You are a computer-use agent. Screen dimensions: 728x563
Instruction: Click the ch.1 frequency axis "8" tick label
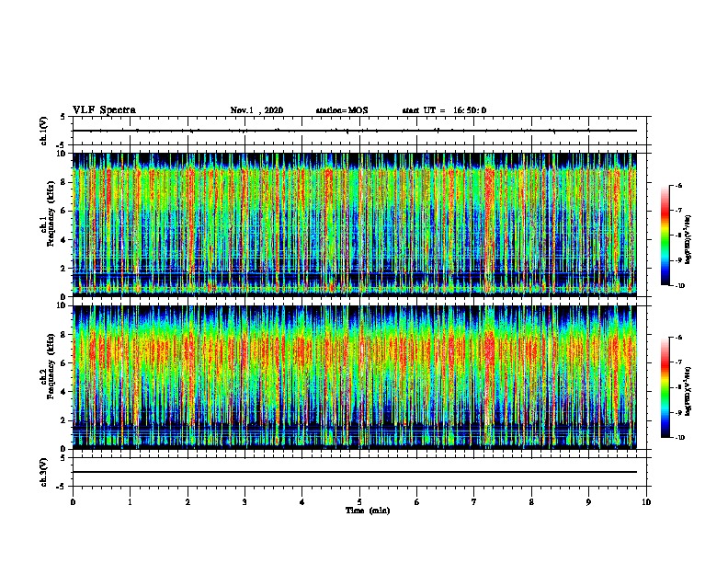[63, 182]
